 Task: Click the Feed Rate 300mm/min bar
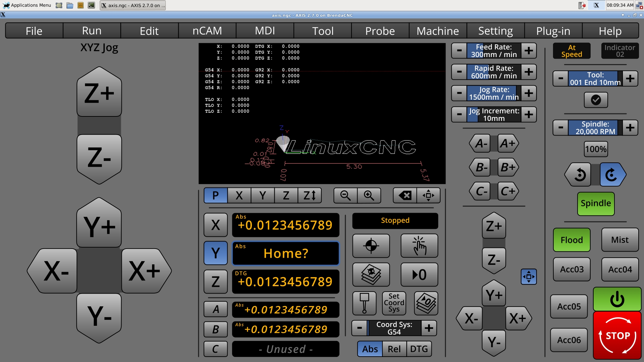coord(494,51)
